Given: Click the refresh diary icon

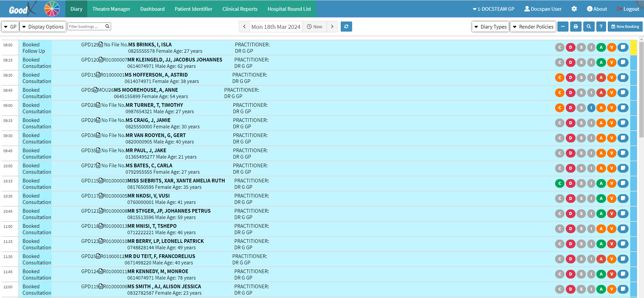Looking at the screenshot, I should (346, 27).
